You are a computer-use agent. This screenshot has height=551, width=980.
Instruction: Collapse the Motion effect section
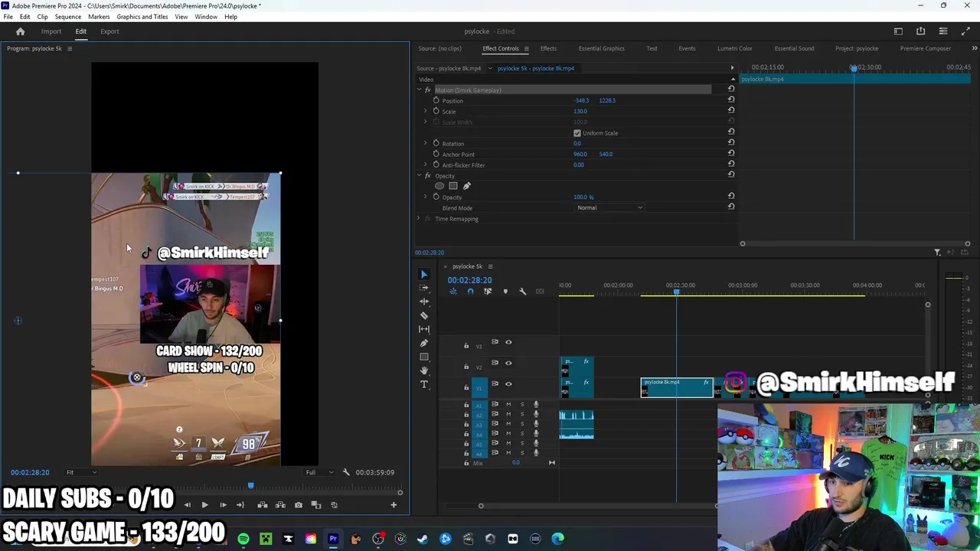click(x=419, y=90)
